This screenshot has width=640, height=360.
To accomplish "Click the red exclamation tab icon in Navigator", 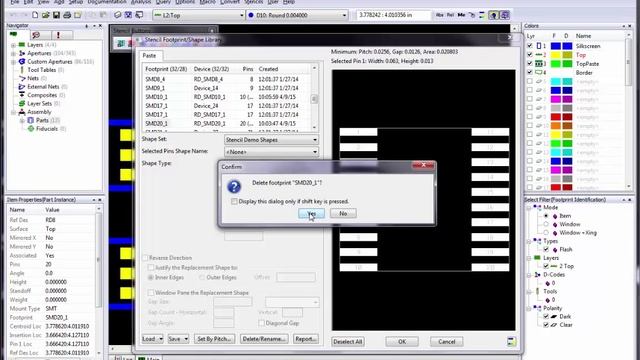I will pyautogui.click(x=58, y=35).
